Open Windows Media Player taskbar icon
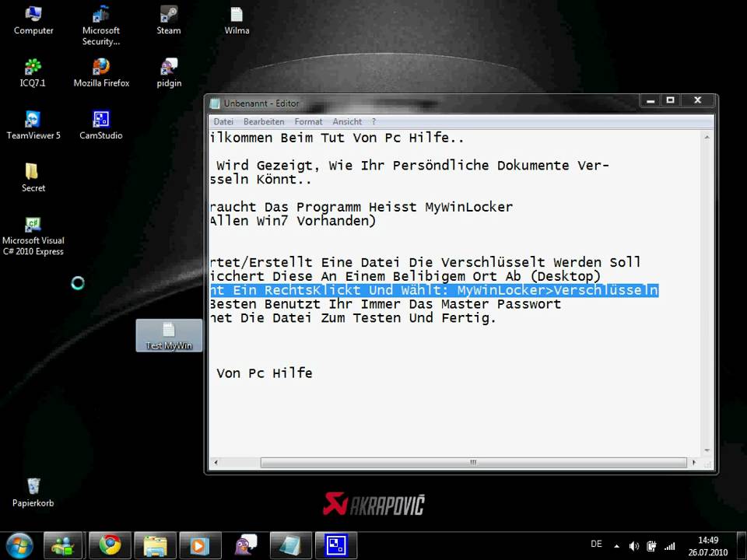Viewport: 747px width, 560px height. coord(201,546)
